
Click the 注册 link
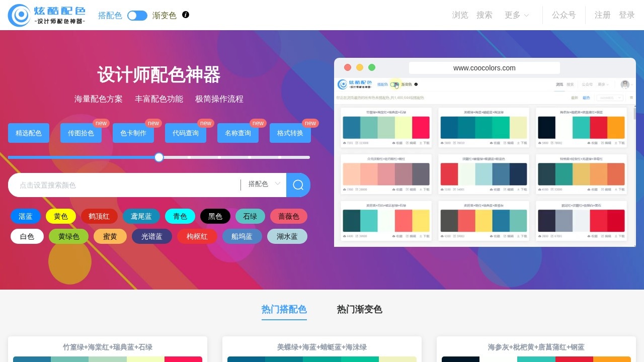[x=602, y=15]
